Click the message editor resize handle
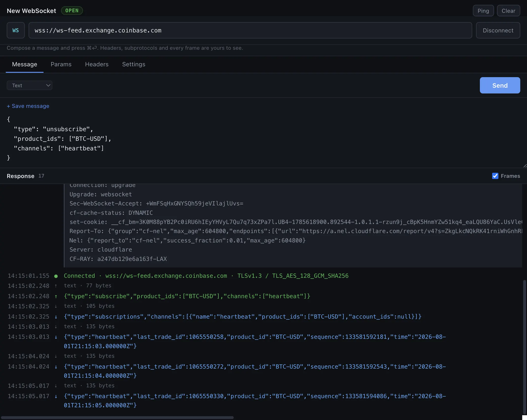527x420 pixels. [525, 166]
